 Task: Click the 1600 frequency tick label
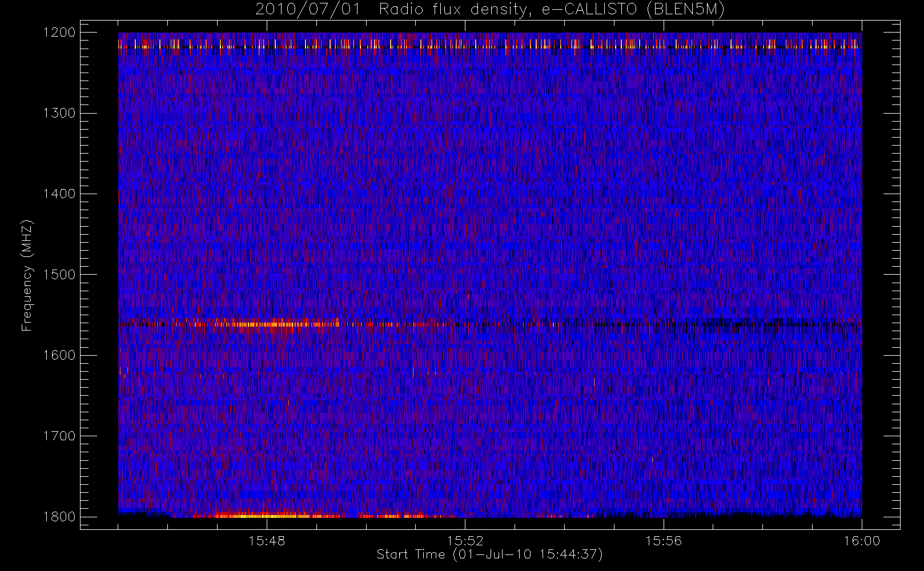(x=59, y=355)
